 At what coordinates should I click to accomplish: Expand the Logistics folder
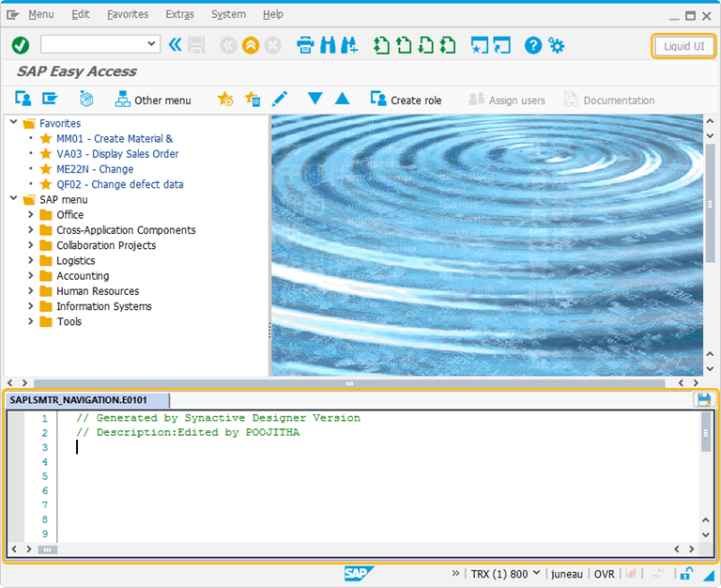pos(30,260)
